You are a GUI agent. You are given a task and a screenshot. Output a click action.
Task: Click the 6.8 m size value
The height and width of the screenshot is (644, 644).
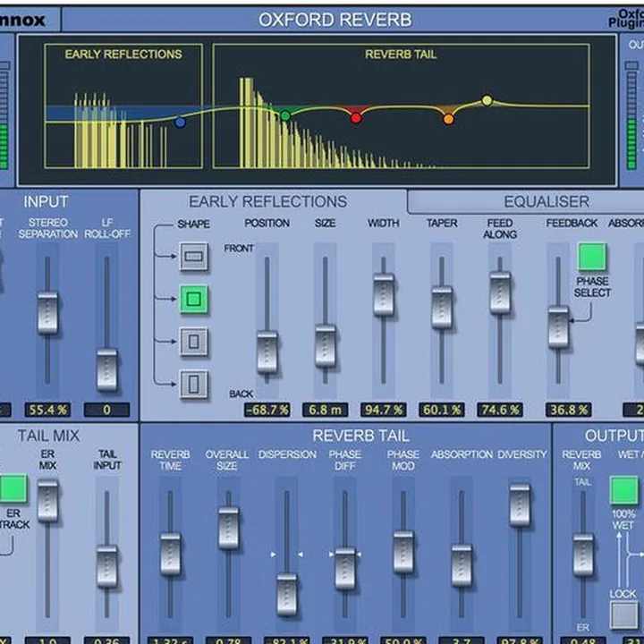click(x=326, y=410)
